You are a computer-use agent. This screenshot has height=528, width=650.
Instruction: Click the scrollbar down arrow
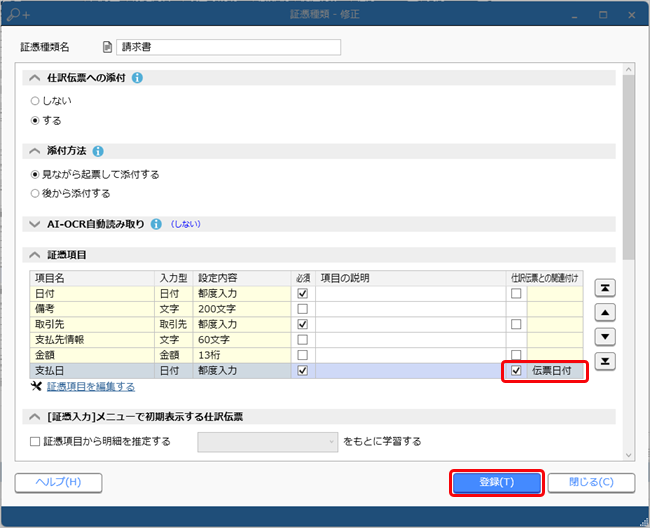click(x=628, y=455)
